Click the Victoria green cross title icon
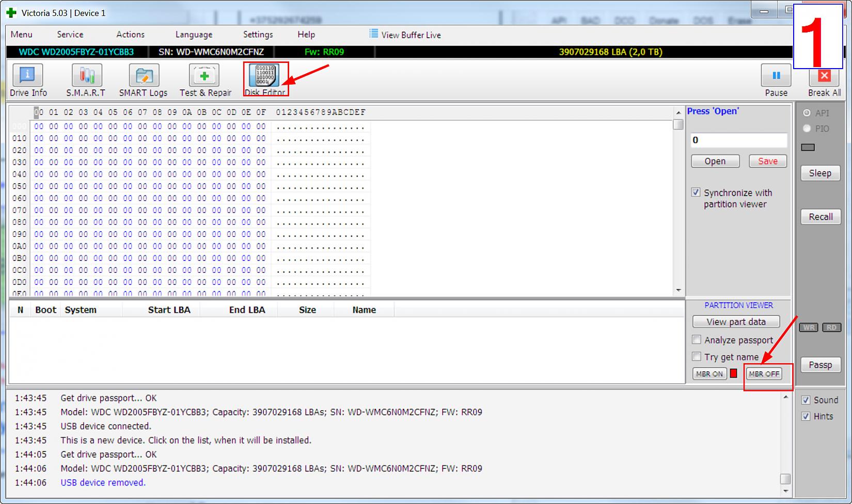The image size is (852, 504). click(11, 13)
